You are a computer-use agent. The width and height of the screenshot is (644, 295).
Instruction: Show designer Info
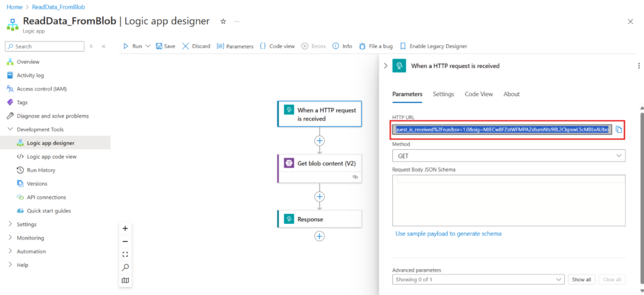coord(342,46)
